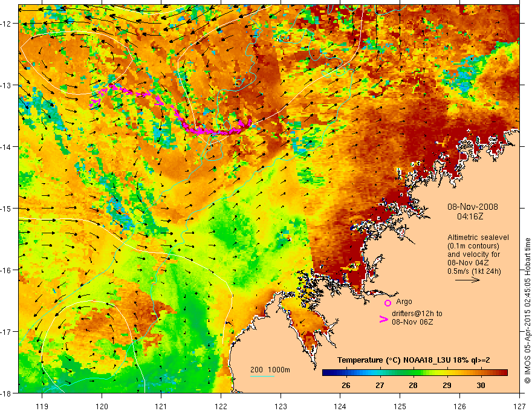The image size is (532, 411).
Task: Click the IMOS copyright timestamp text
Action: 527,311
